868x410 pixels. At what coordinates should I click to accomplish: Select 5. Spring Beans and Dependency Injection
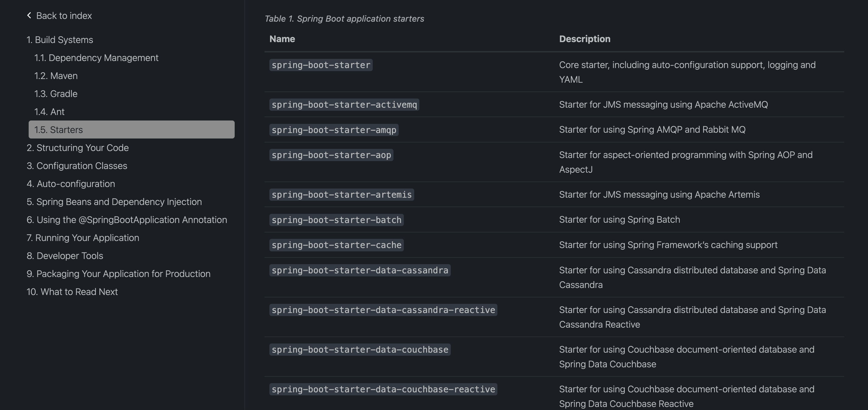pyautogui.click(x=114, y=202)
